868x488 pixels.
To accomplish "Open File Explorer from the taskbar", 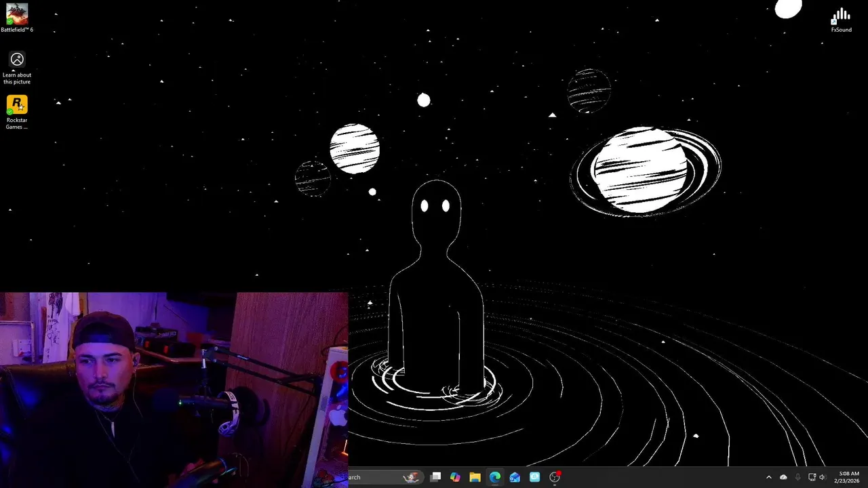I will pyautogui.click(x=475, y=477).
